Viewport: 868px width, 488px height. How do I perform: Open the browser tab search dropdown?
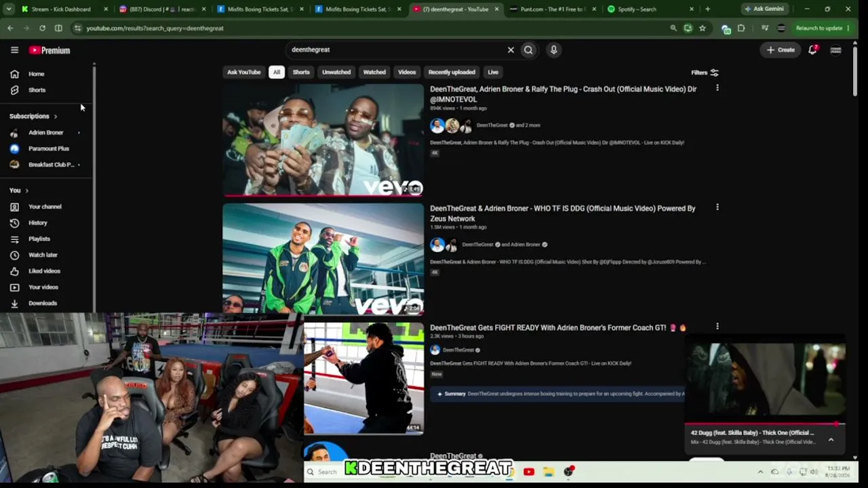pos(9,9)
